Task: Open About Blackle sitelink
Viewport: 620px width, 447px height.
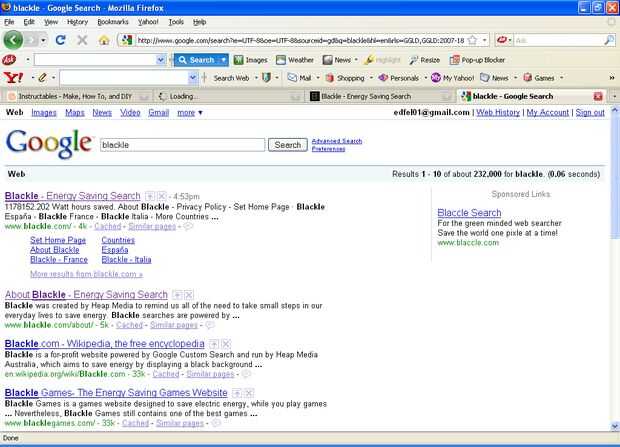Action: 55,250
